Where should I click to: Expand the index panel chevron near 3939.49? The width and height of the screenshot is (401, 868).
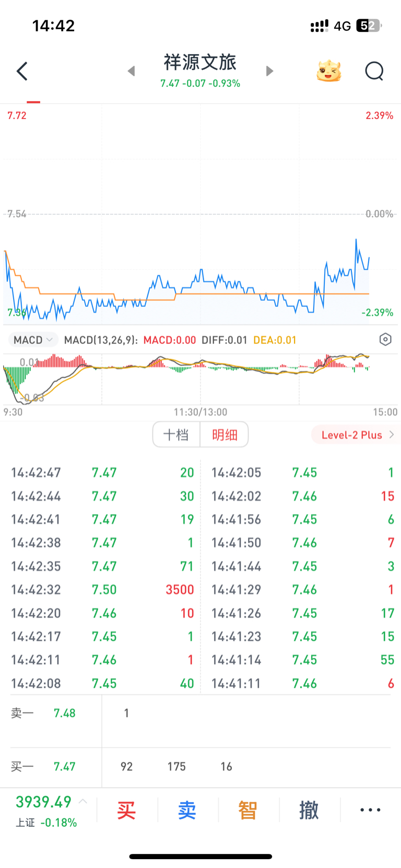[x=83, y=801]
